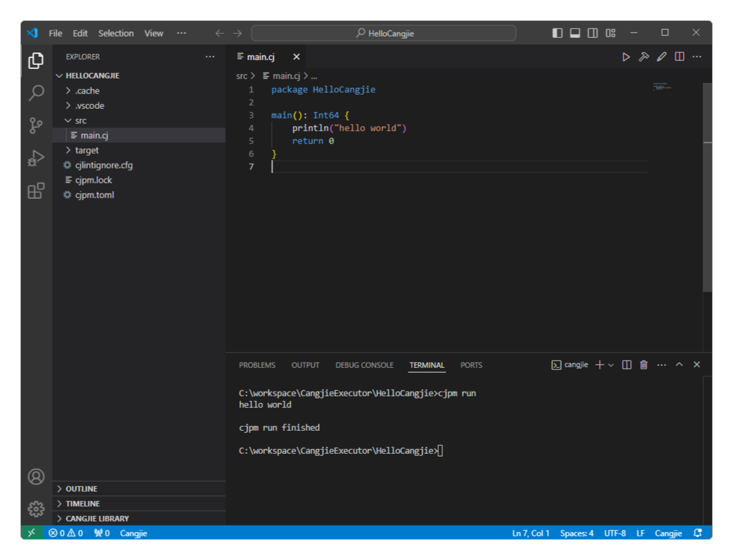Click the Cangjie item beside ports indicator

point(133,533)
